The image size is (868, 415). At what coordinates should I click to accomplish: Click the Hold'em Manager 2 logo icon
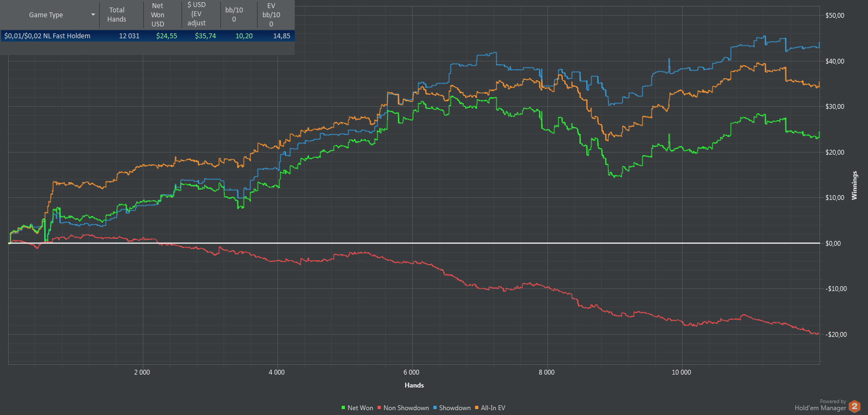point(855,406)
